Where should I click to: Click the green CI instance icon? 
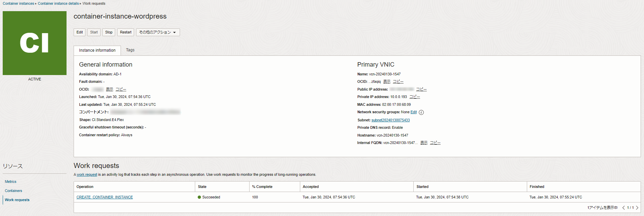[x=34, y=43]
